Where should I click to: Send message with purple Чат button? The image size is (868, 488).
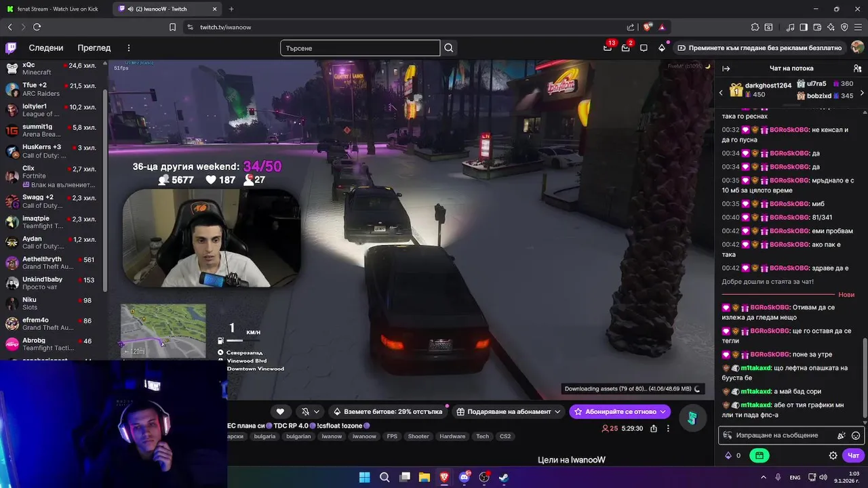[854, 455]
